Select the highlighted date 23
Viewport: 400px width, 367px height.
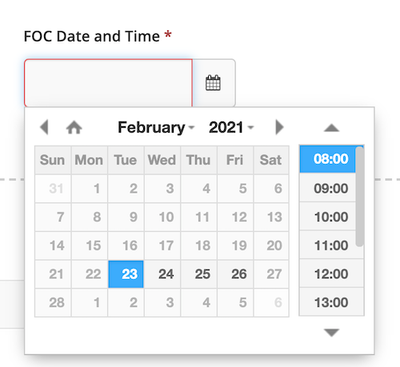point(126,274)
